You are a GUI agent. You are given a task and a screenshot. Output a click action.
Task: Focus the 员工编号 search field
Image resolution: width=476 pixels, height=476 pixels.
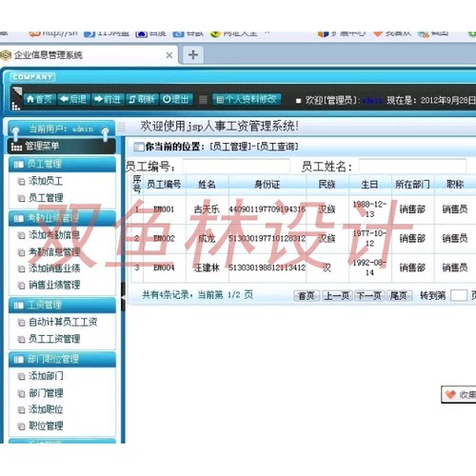(236, 166)
